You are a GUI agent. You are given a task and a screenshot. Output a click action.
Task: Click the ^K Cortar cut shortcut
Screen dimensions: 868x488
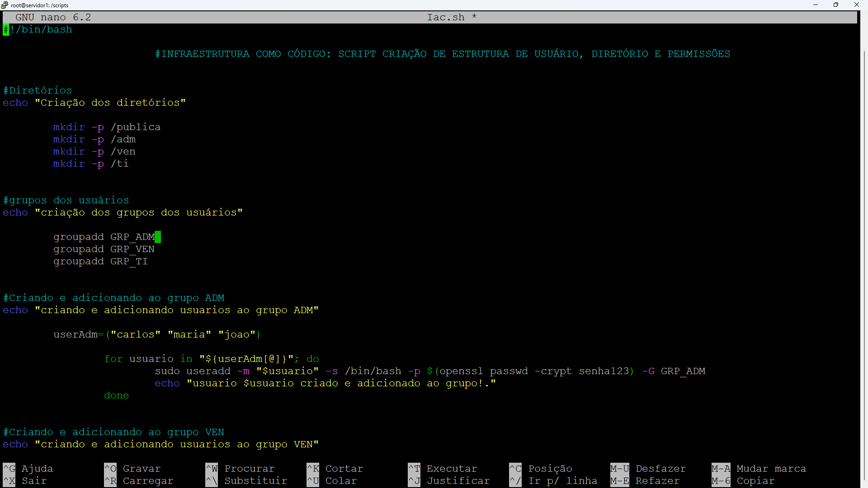click(x=335, y=469)
